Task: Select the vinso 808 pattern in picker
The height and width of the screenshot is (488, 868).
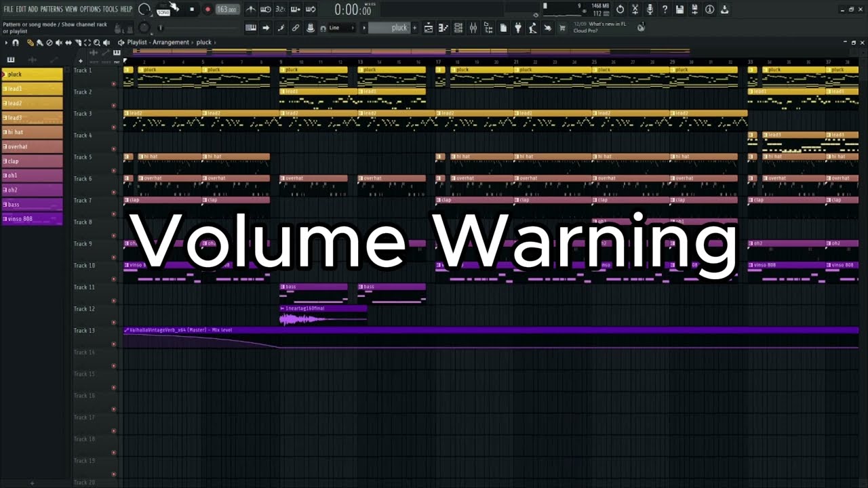Action: point(32,219)
